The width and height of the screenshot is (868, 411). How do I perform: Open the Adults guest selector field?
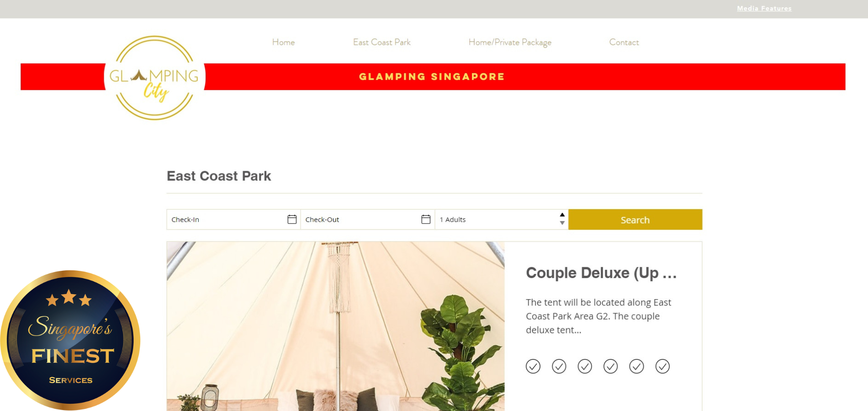click(x=502, y=220)
